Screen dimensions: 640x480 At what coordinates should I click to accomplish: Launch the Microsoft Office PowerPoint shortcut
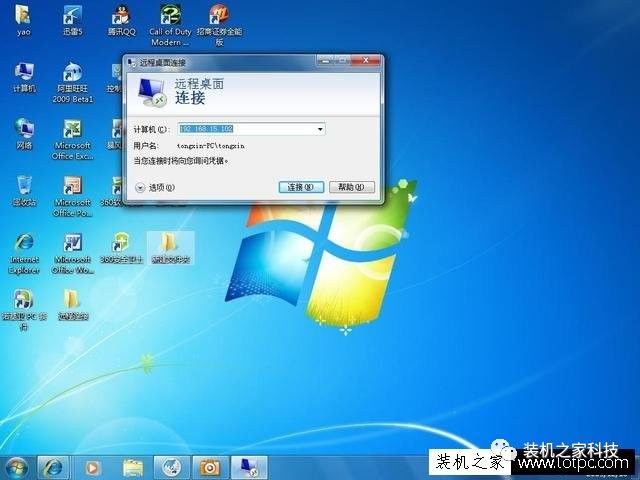pyautogui.click(x=73, y=196)
